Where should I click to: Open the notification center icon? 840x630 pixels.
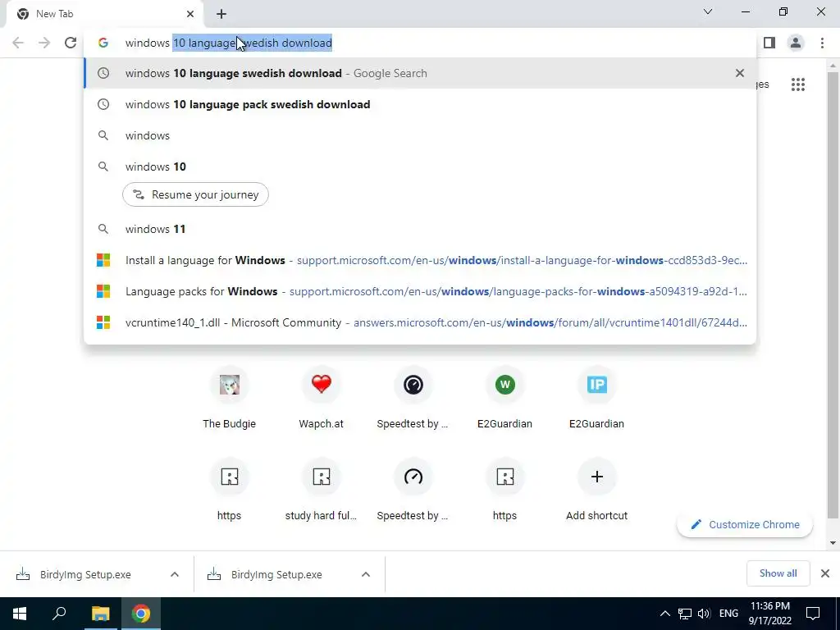pyautogui.click(x=813, y=614)
